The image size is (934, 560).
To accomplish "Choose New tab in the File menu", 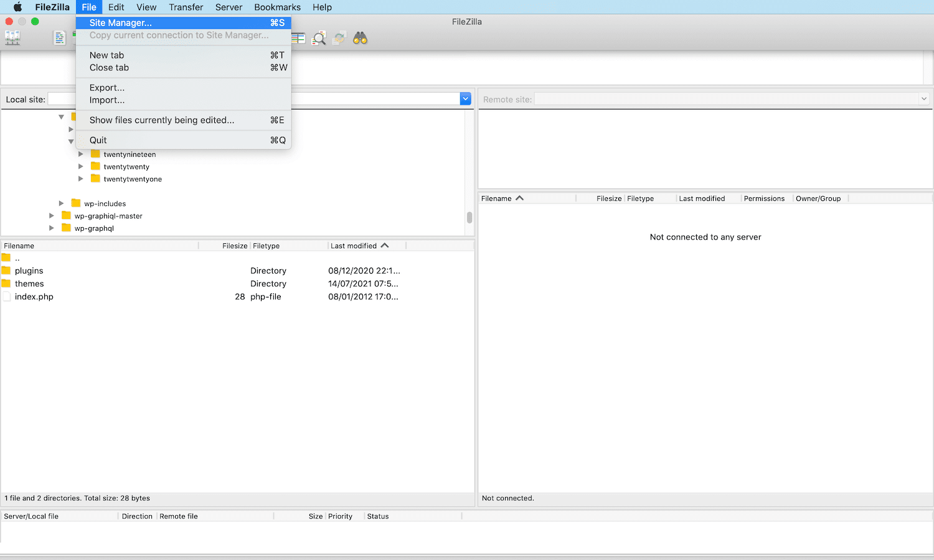I will [x=106, y=55].
